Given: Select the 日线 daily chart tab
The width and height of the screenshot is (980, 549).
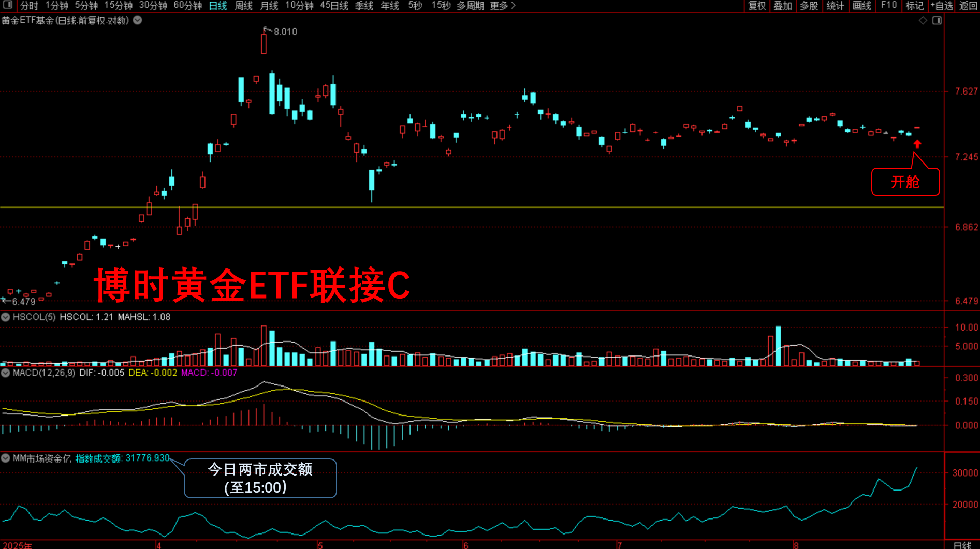Looking at the screenshot, I should pos(218,6).
